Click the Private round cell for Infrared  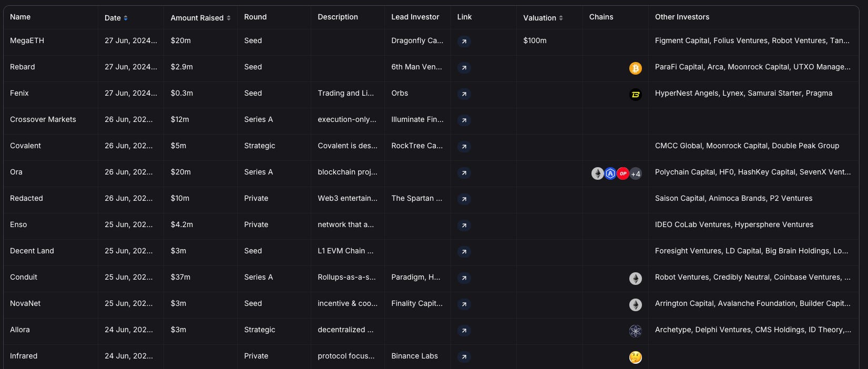(256, 356)
